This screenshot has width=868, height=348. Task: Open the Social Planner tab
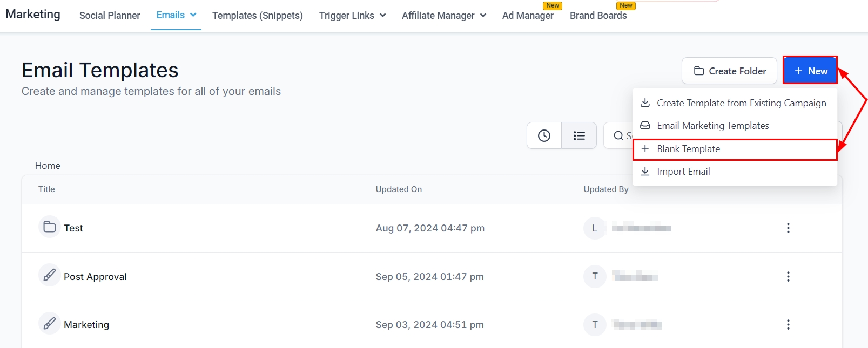pyautogui.click(x=110, y=16)
